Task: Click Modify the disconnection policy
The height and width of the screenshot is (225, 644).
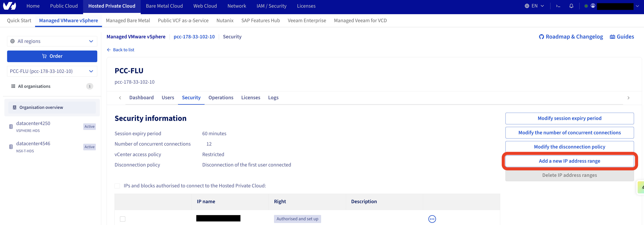Action: pos(569,147)
